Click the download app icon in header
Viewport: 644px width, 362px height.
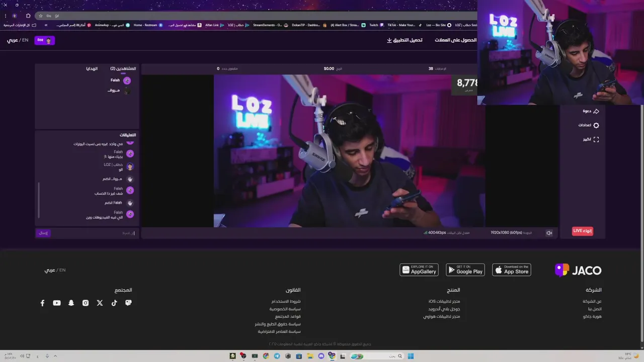[x=389, y=40]
